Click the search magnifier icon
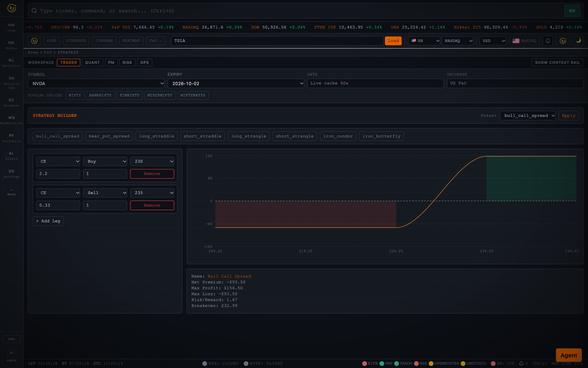The width and height of the screenshot is (588, 368). click(34, 11)
